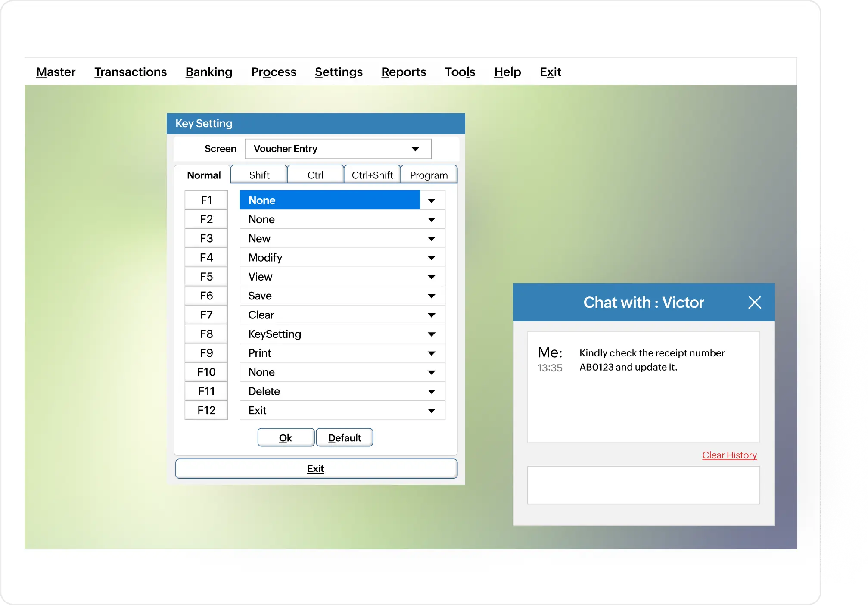Open the Banking menu
868x605 pixels.
pos(209,72)
